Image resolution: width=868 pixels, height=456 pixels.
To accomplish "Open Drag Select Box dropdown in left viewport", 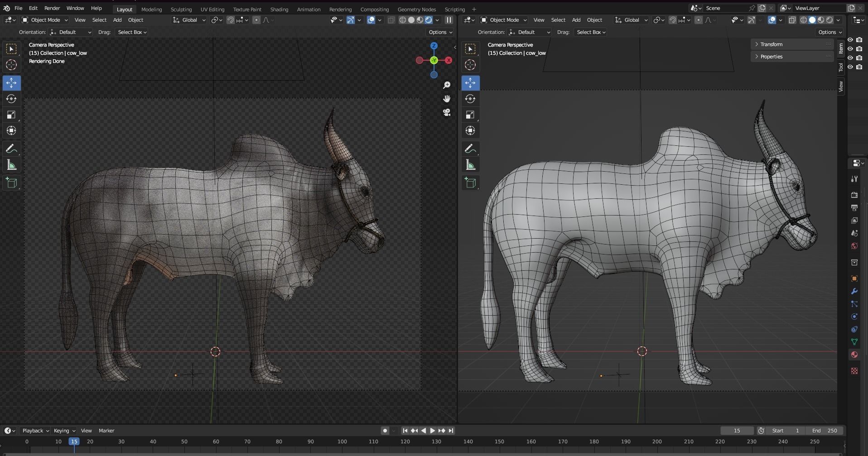I will tap(132, 32).
